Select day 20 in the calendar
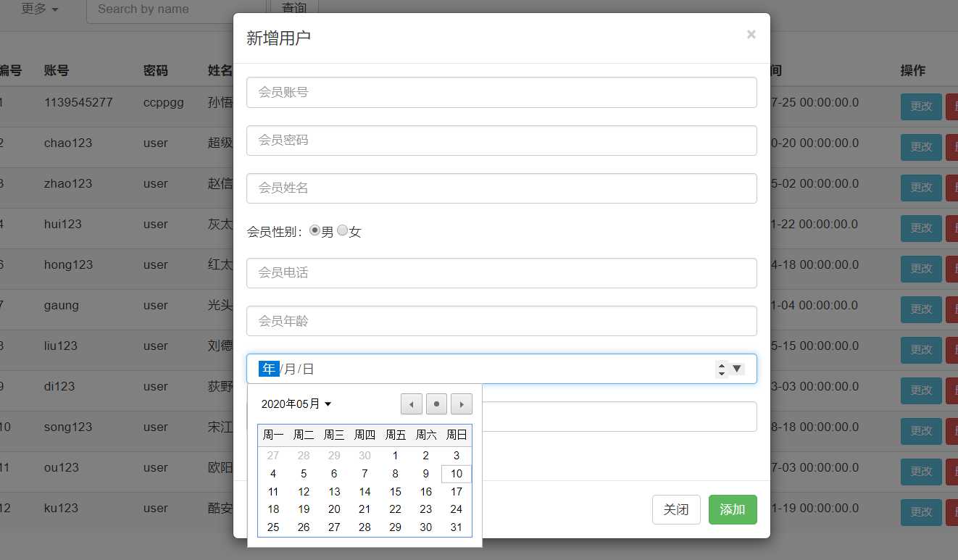 click(x=334, y=509)
